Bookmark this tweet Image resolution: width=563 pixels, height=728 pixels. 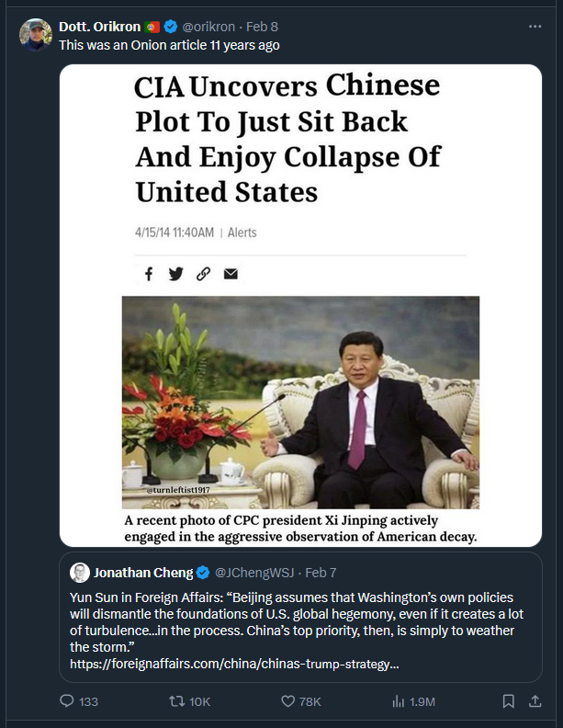pos(508,701)
